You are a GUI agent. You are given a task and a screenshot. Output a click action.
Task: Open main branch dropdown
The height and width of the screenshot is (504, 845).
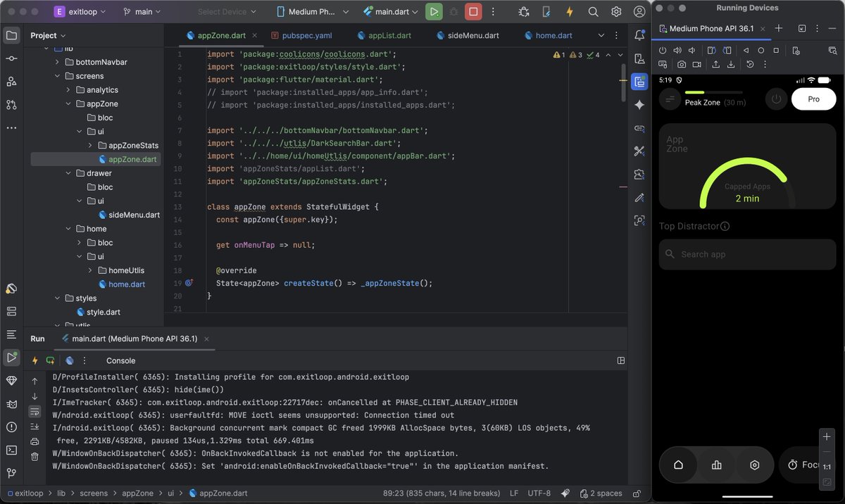point(142,12)
